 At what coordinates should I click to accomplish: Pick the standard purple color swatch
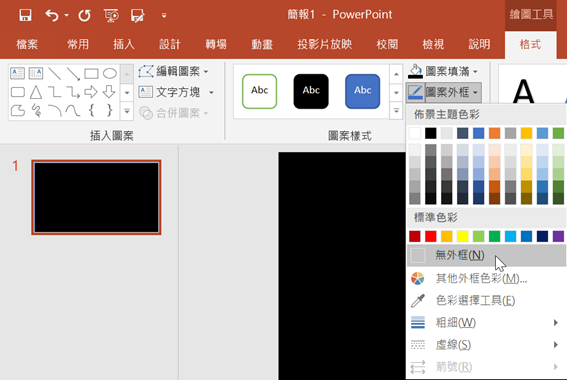tap(558, 236)
